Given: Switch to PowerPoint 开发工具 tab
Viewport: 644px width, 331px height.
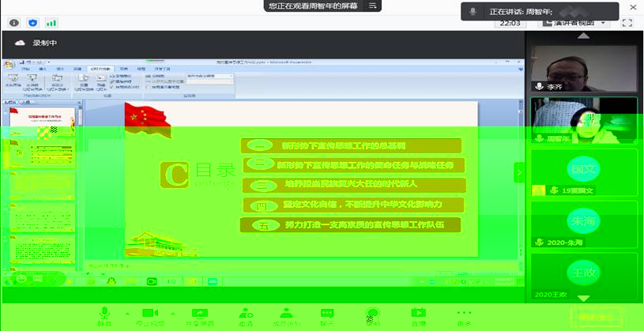Looking at the screenshot, I should [x=162, y=69].
